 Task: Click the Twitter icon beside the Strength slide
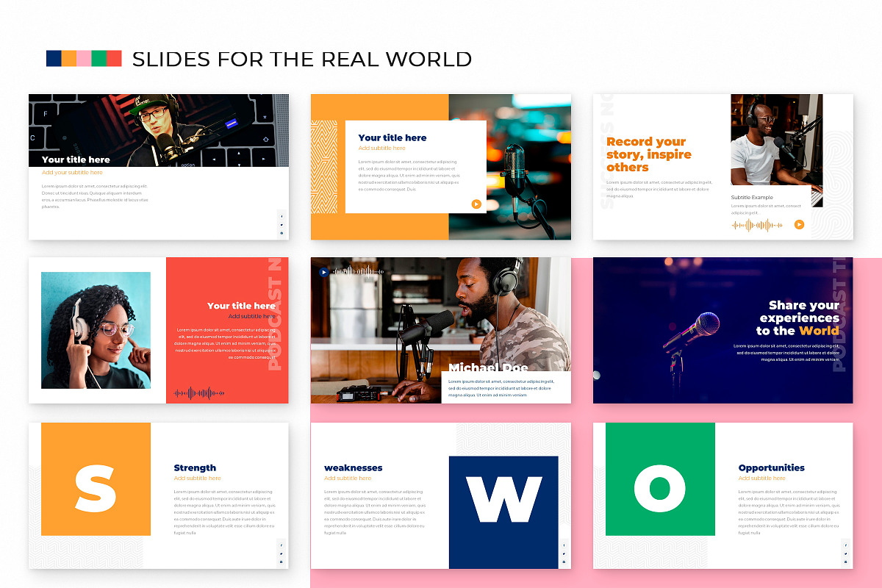[x=282, y=553]
